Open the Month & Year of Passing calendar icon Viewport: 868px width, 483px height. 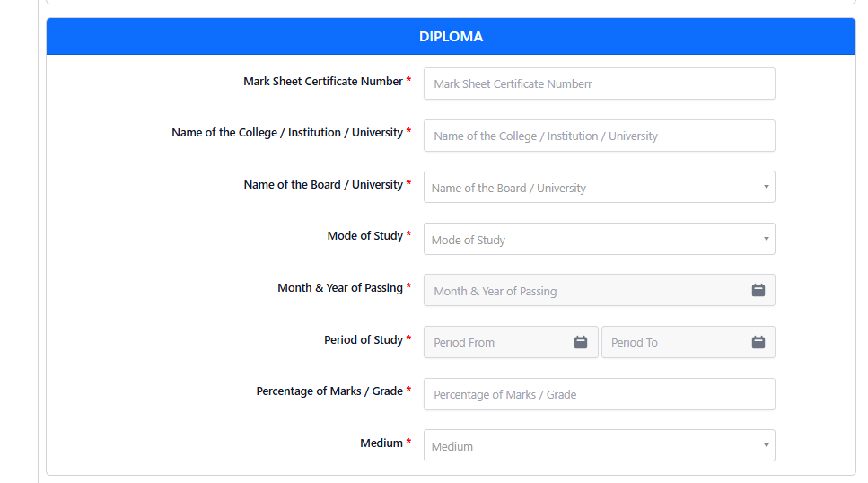[758, 290]
